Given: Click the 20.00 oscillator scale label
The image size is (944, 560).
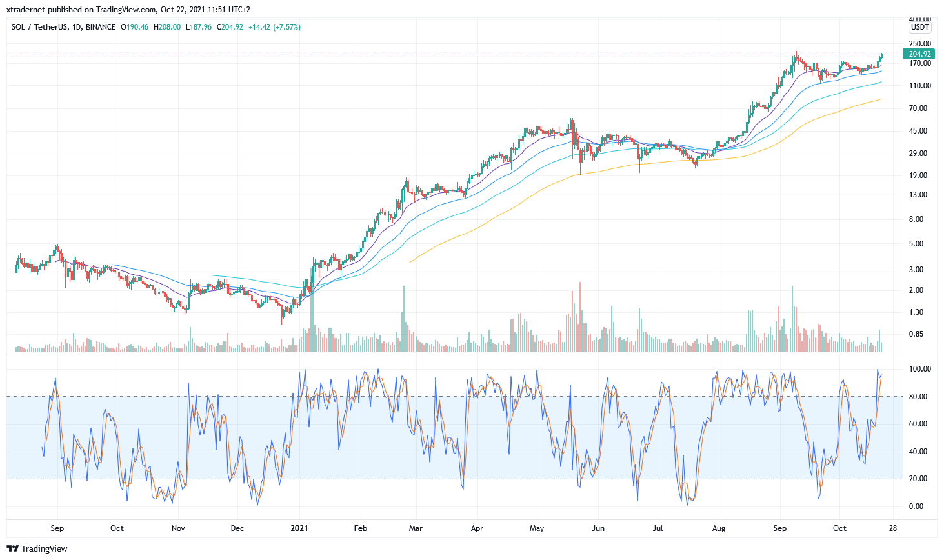Looking at the screenshot, I should click(x=918, y=479).
